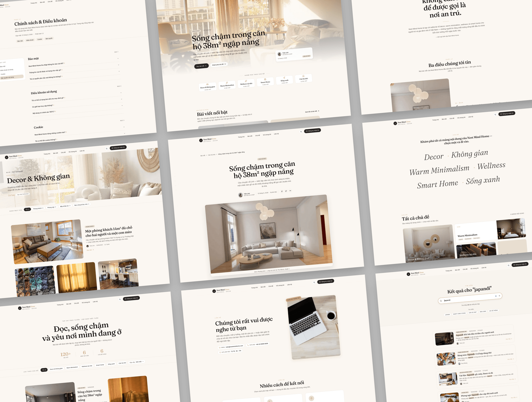Viewport: 532px width, 402px height.
Task: Click the 'Cookie' tag chip under policy title
Action: click(x=40, y=39)
